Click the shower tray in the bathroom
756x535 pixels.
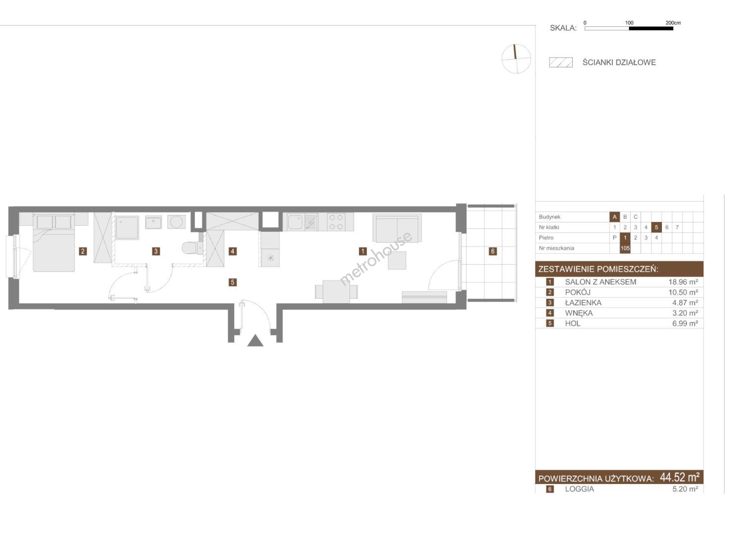point(127,228)
